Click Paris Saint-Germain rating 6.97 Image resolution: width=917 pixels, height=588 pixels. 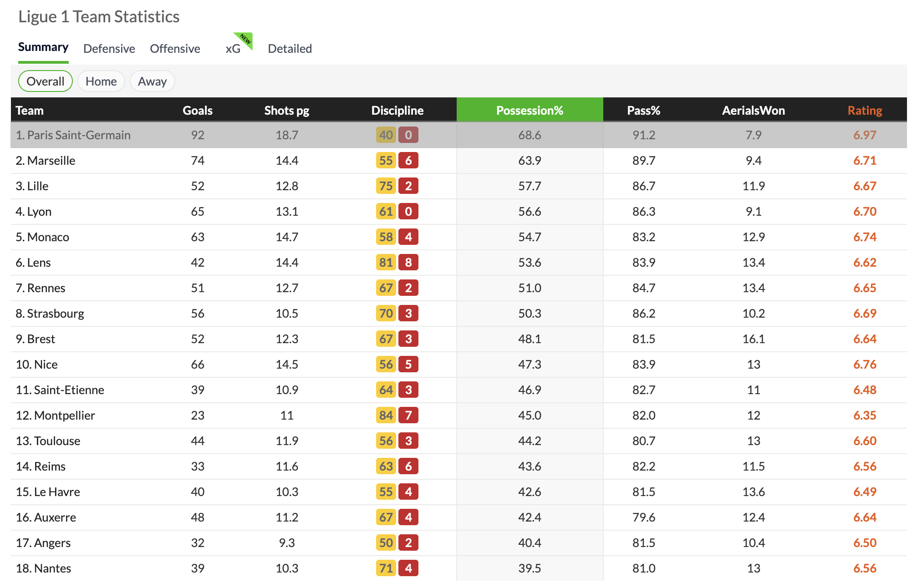click(865, 135)
